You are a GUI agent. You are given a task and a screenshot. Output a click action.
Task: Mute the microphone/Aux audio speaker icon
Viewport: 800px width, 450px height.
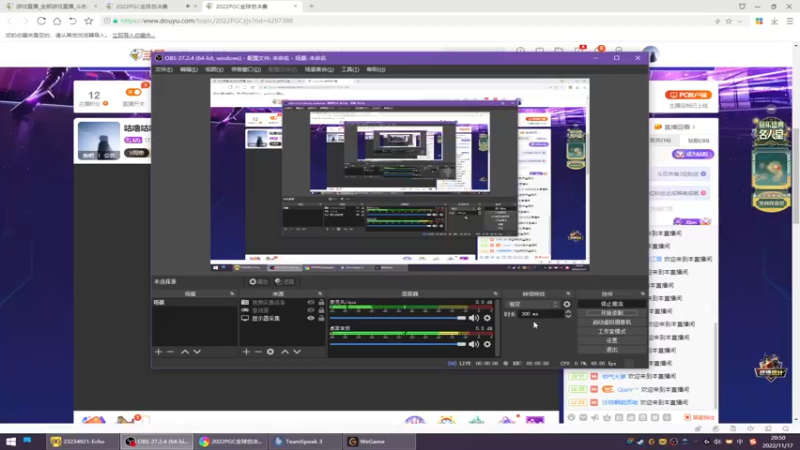coord(474,318)
